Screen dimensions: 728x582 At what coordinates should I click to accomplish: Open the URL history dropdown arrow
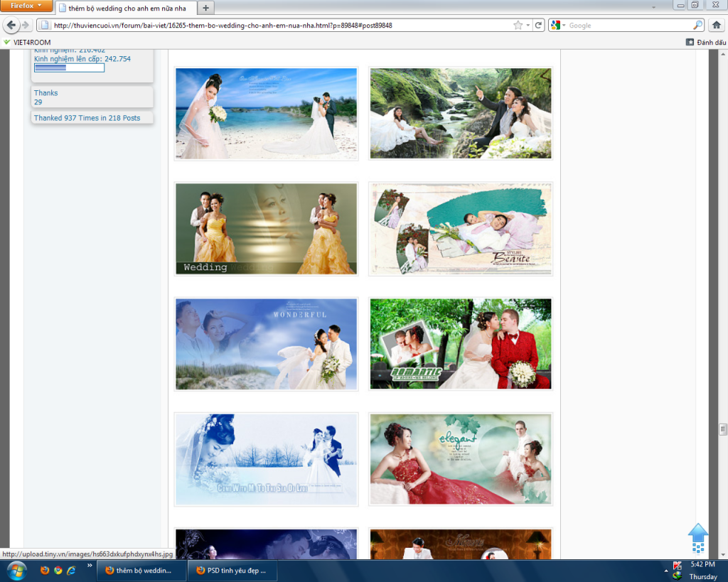point(528,26)
